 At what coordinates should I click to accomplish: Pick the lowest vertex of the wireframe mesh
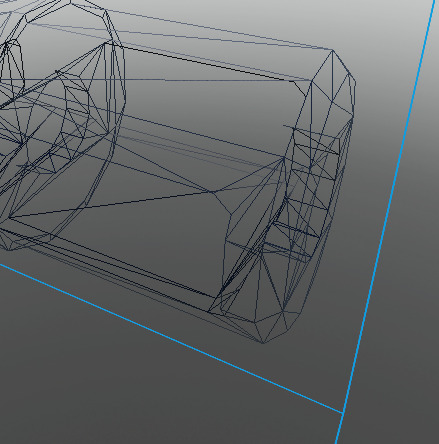(263, 343)
